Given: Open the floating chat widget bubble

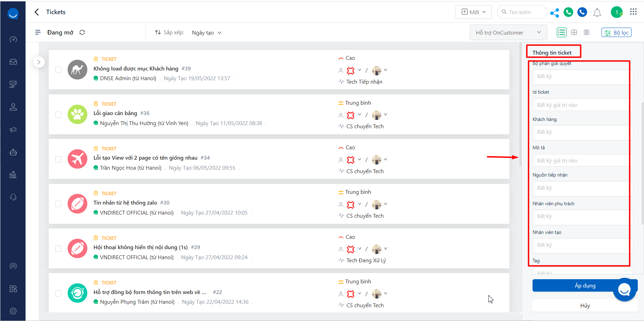Looking at the screenshot, I should (624, 290).
